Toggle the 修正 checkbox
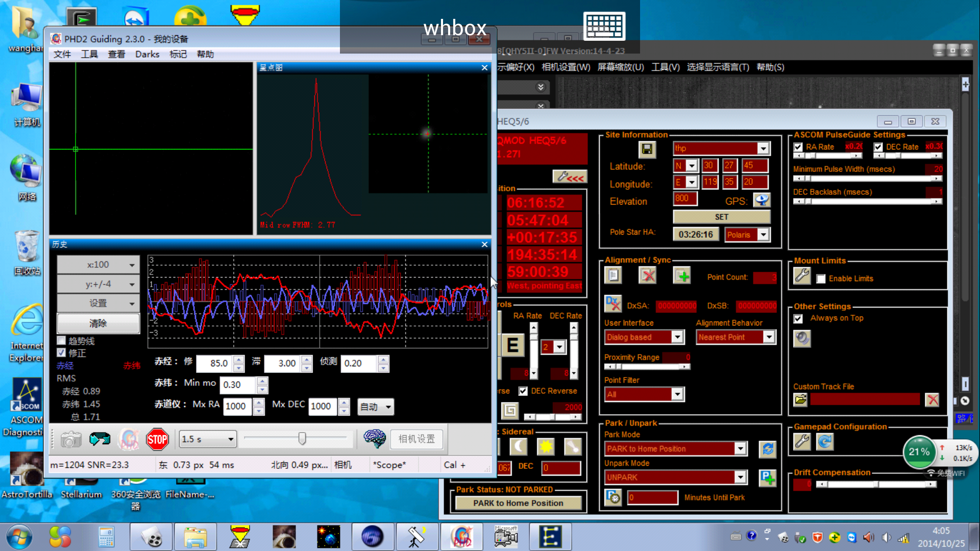Image resolution: width=980 pixels, height=551 pixels. point(62,353)
